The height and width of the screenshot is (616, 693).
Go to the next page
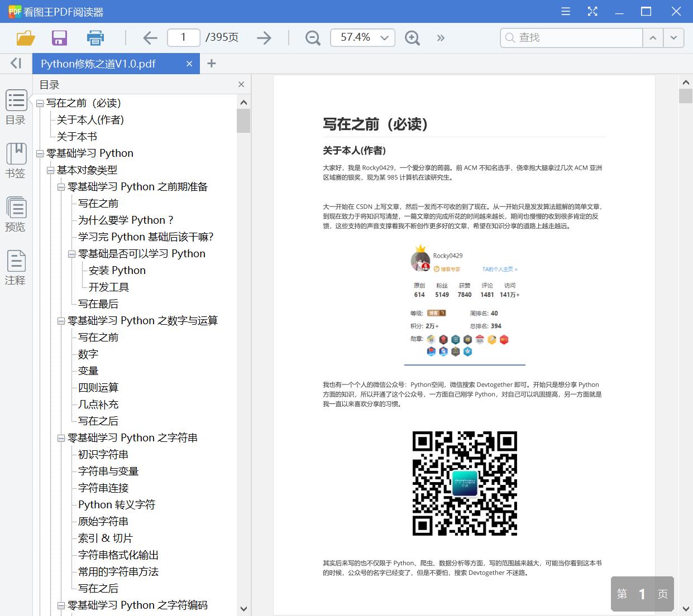point(264,37)
